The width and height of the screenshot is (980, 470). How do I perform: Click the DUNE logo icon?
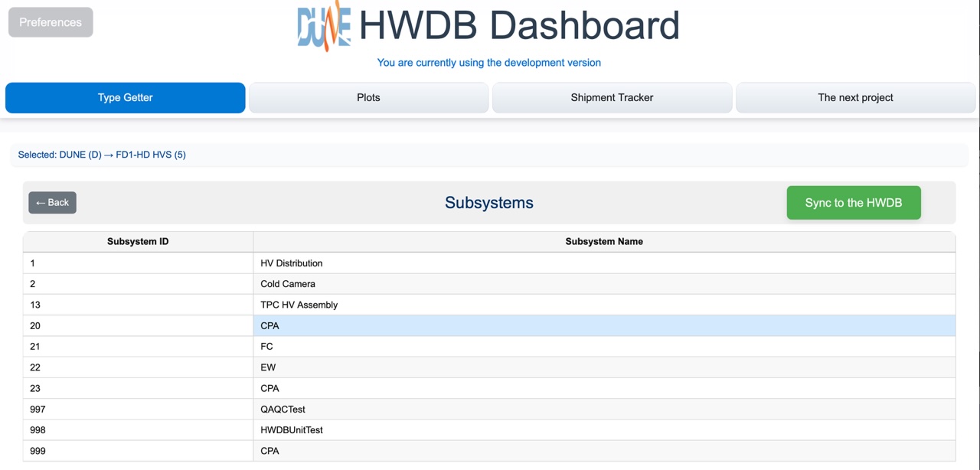click(x=324, y=26)
